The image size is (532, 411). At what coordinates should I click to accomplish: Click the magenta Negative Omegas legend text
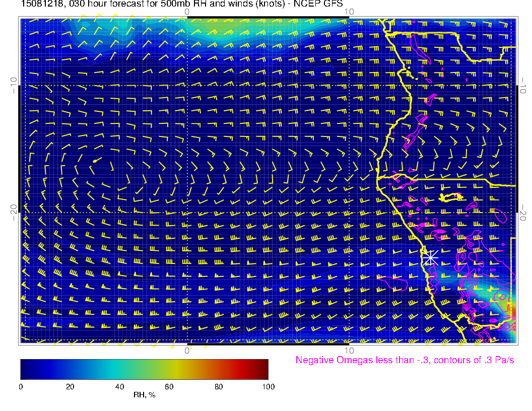[x=405, y=360]
